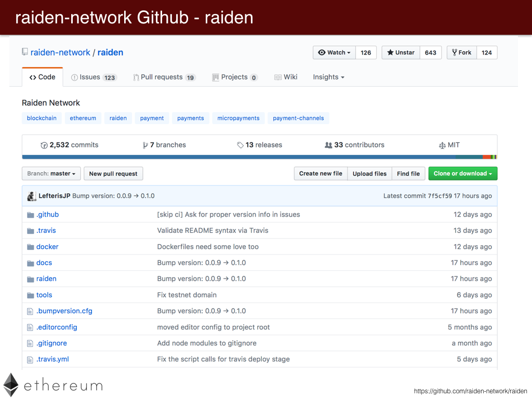
Task: Click the folder icon for docker
Action: tap(31, 247)
